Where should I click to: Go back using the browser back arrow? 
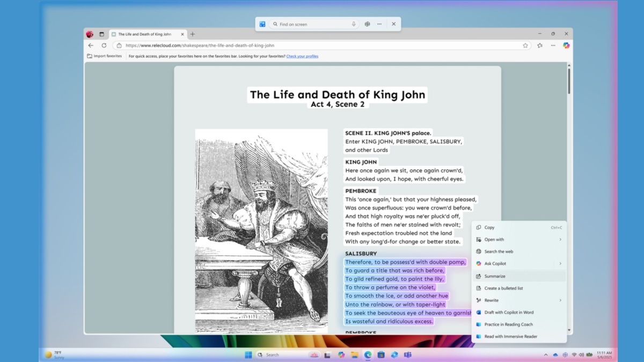point(91,46)
